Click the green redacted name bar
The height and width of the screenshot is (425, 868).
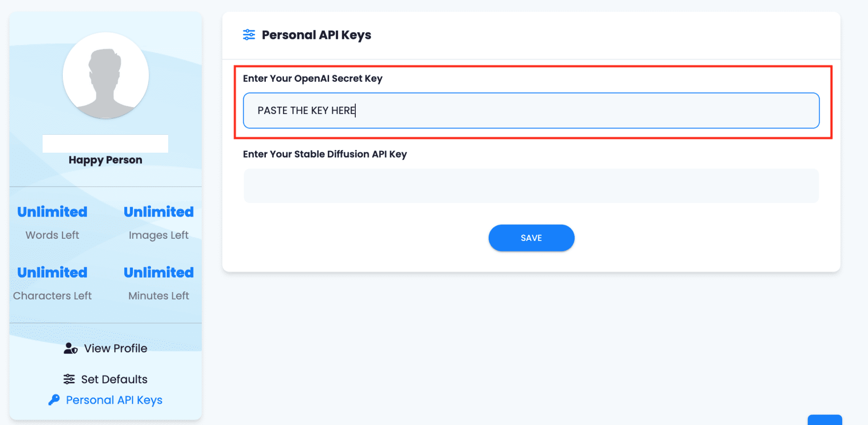click(105, 143)
